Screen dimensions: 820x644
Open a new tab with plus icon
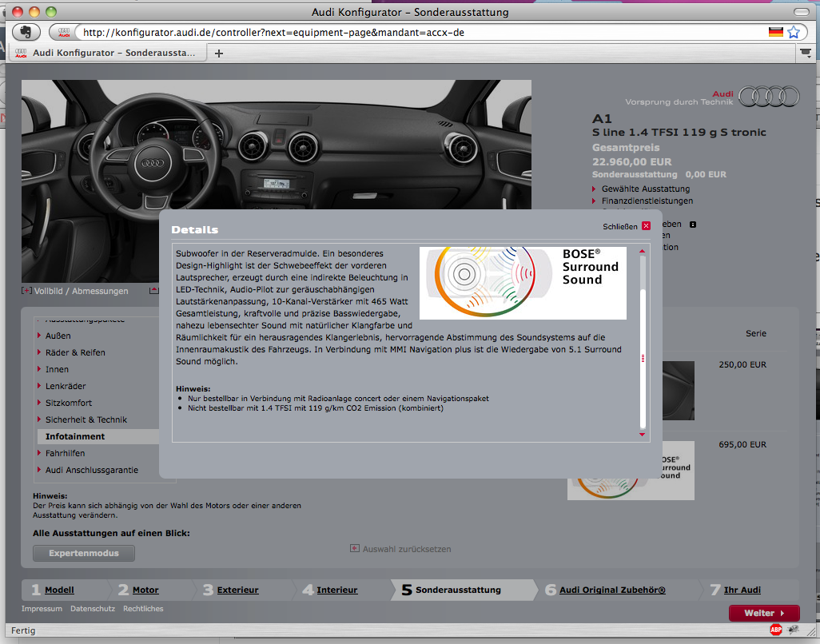click(x=219, y=54)
